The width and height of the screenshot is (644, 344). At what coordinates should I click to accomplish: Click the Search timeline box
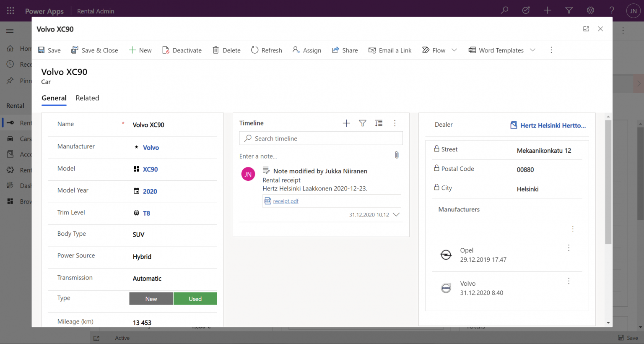pos(321,138)
